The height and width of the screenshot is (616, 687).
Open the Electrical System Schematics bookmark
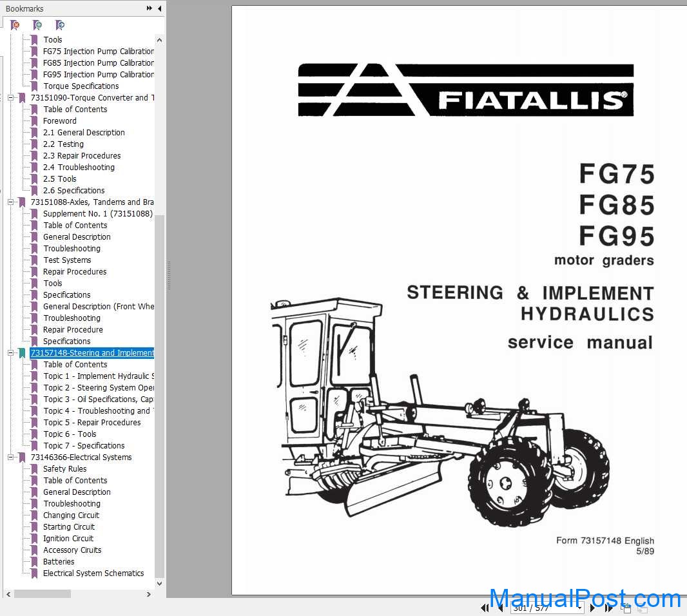click(x=93, y=573)
